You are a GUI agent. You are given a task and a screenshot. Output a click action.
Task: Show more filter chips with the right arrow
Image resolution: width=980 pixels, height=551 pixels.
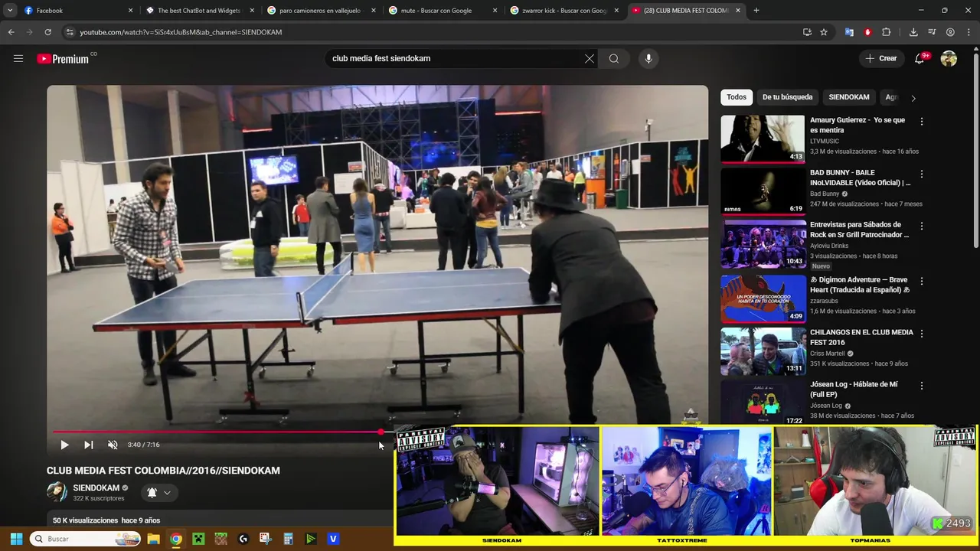pyautogui.click(x=913, y=98)
